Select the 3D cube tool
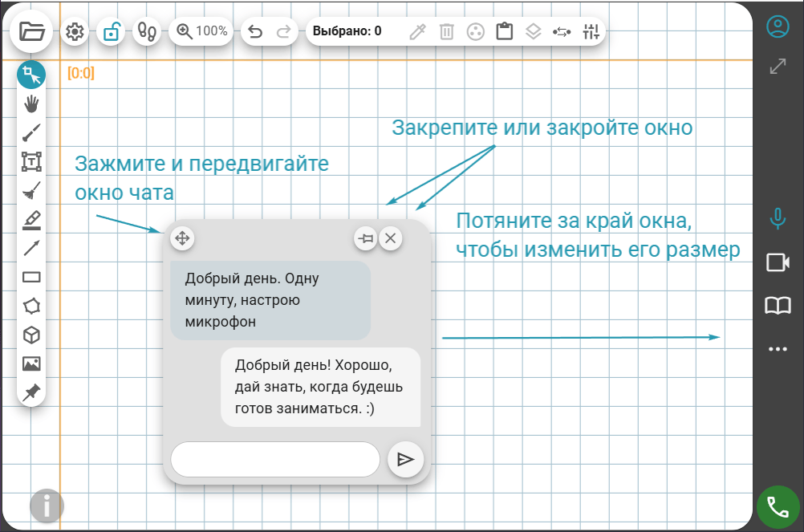Screen dimensions: 804x532 (31, 335)
